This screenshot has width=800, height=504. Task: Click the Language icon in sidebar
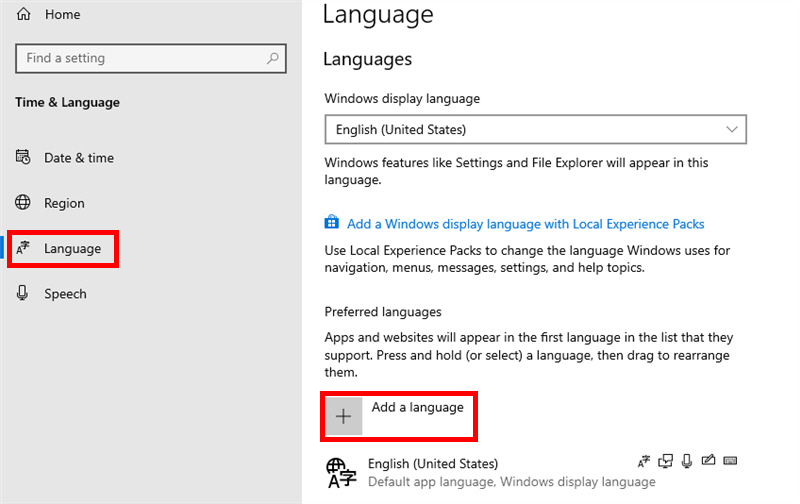point(24,249)
